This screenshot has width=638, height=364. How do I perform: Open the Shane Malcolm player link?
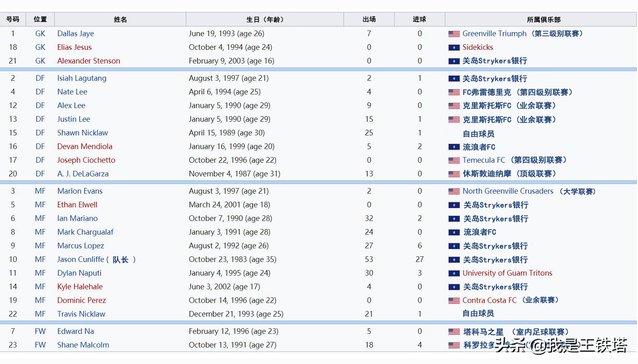[x=83, y=345]
